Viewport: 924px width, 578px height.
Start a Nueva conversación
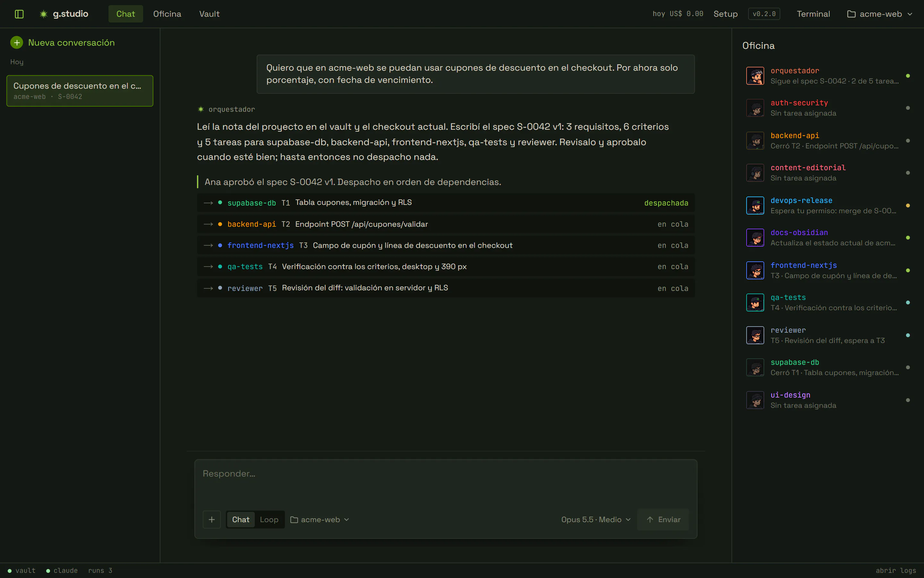pyautogui.click(x=63, y=42)
